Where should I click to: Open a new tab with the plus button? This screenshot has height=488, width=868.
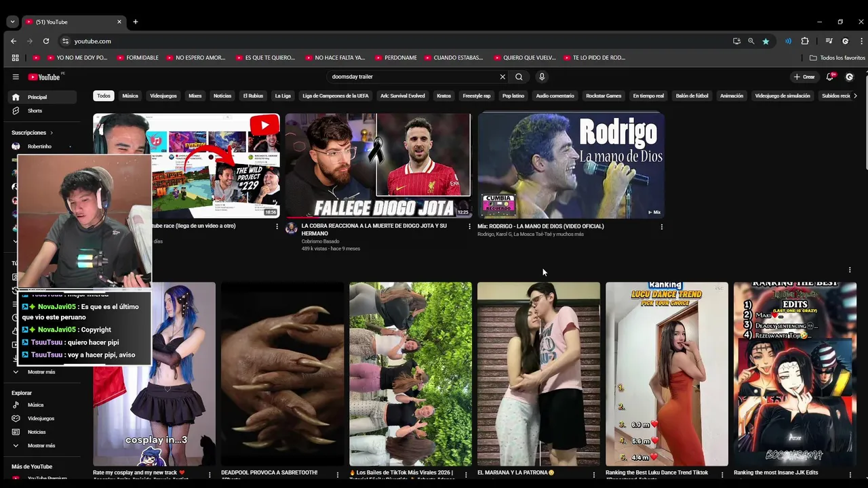pos(135,22)
